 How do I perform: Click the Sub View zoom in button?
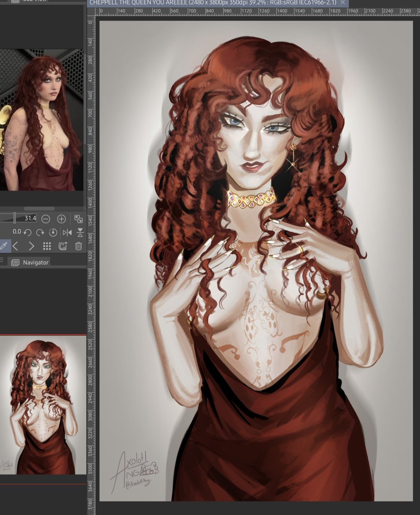pos(61,219)
